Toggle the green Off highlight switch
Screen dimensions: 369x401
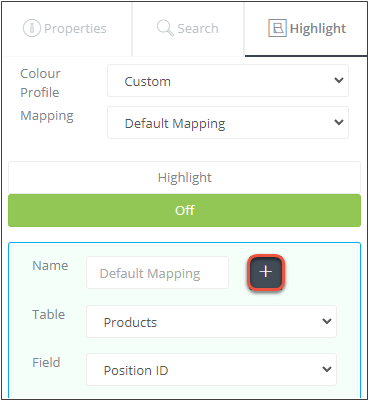click(x=184, y=211)
